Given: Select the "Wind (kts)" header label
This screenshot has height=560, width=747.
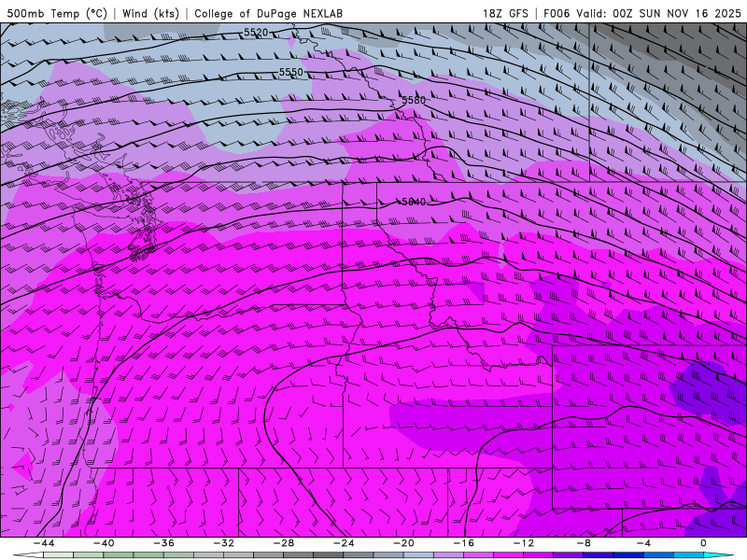Looking at the screenshot, I should (x=150, y=13).
